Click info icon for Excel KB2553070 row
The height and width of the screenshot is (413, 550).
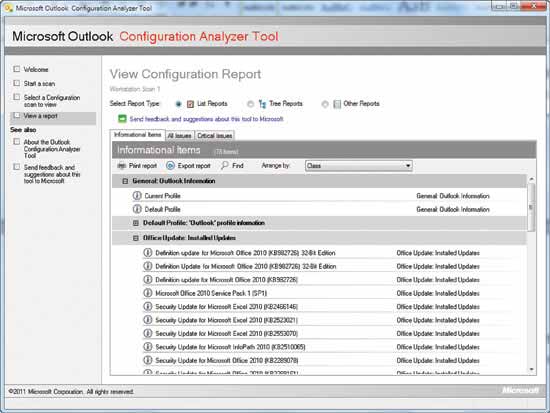[x=148, y=333]
